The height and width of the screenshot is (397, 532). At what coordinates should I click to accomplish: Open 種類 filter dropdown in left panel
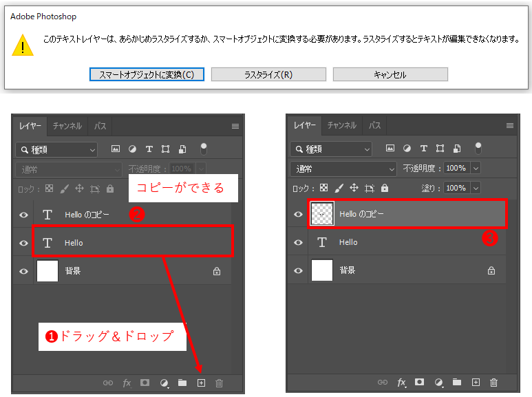point(56,149)
